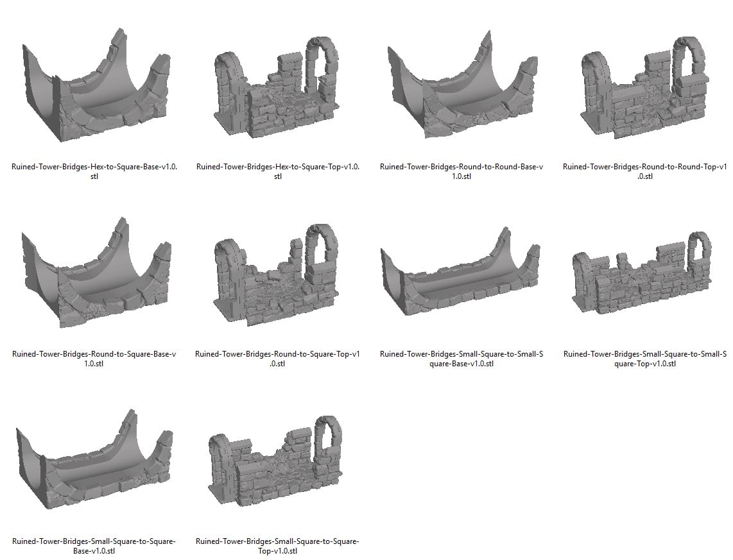Click the Small-Square-to-Small-Square-Top filename
733x560 pixels.
(x=642, y=358)
